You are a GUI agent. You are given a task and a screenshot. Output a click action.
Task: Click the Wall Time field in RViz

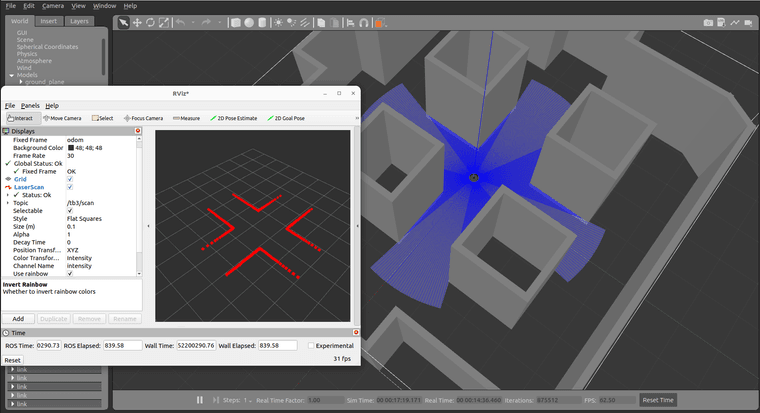[x=196, y=346]
